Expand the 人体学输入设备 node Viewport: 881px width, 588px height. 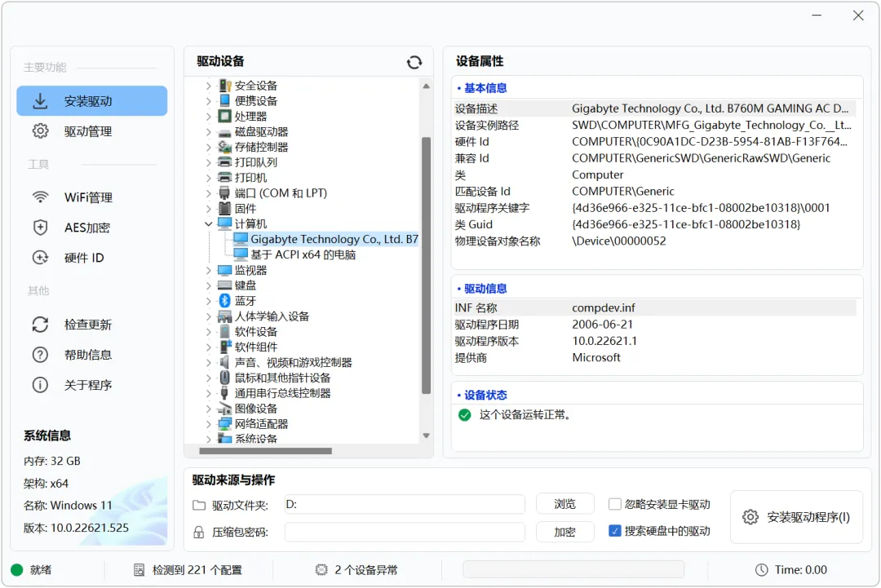click(x=209, y=316)
